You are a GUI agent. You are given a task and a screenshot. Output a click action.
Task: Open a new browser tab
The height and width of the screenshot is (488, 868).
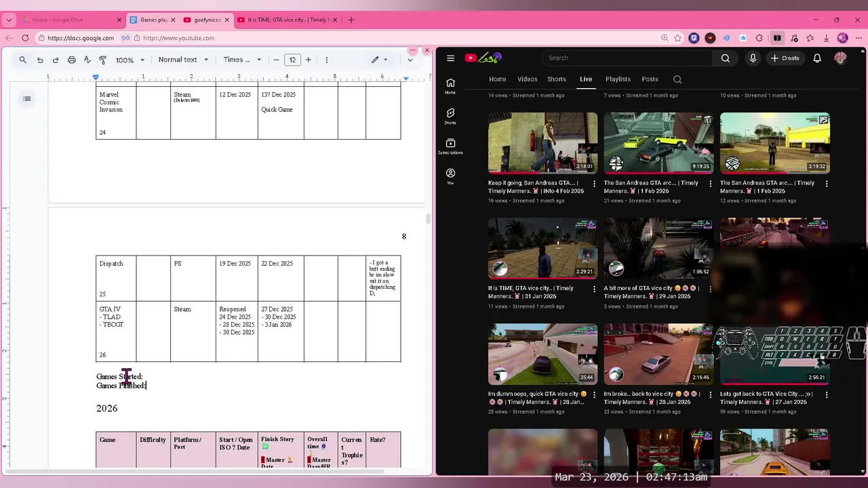click(x=351, y=20)
